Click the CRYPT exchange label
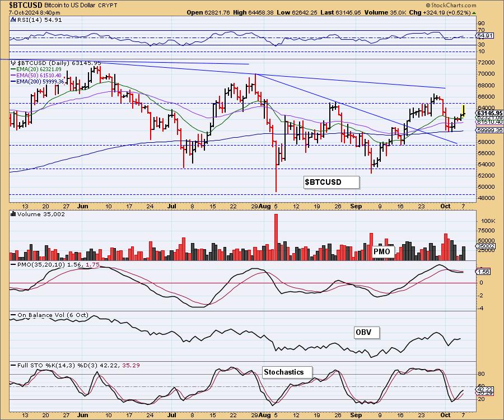Viewport: 504px width, 420px height. pyautogui.click(x=108, y=6)
